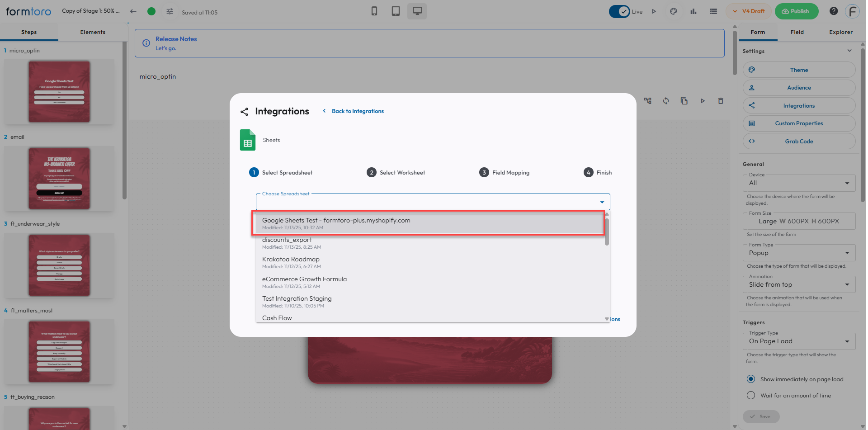
Task: Open the Device dropdown
Action: click(x=799, y=183)
